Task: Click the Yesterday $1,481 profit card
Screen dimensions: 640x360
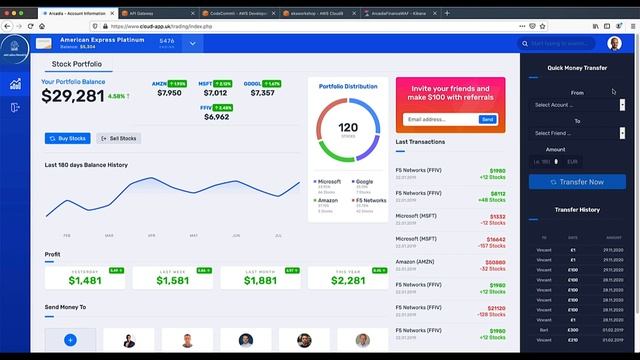Action: pyautogui.click(x=85, y=278)
